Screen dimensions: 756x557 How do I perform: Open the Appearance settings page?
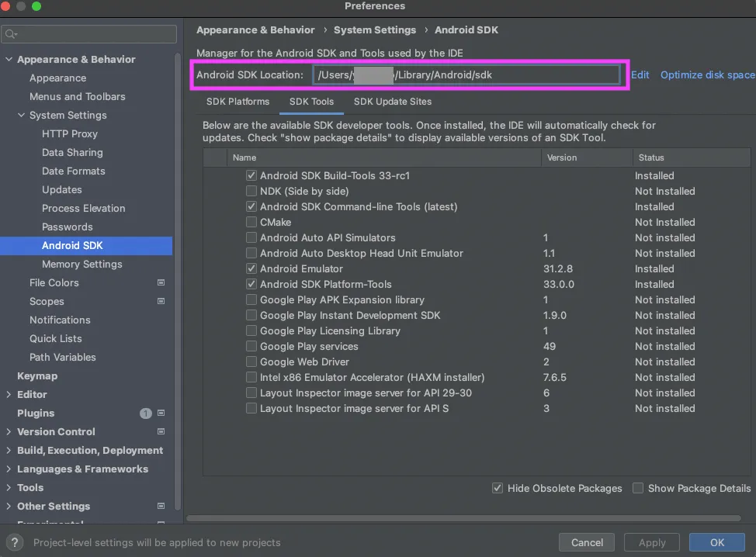point(58,78)
